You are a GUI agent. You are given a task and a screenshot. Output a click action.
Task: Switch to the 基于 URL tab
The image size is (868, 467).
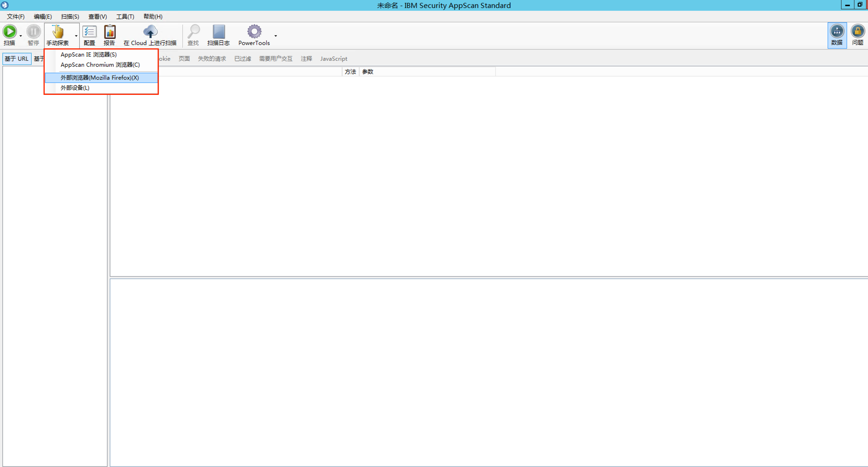point(17,59)
